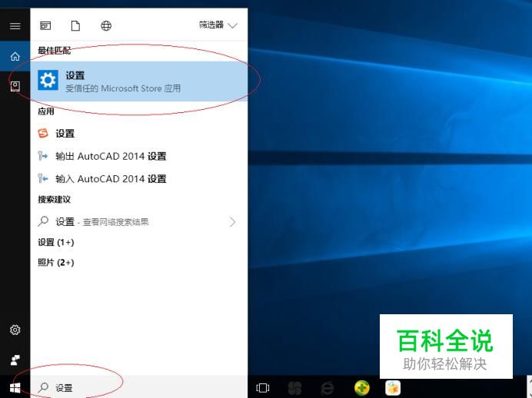
Task: Select the 最佳匹配 heading
Action: coord(55,51)
